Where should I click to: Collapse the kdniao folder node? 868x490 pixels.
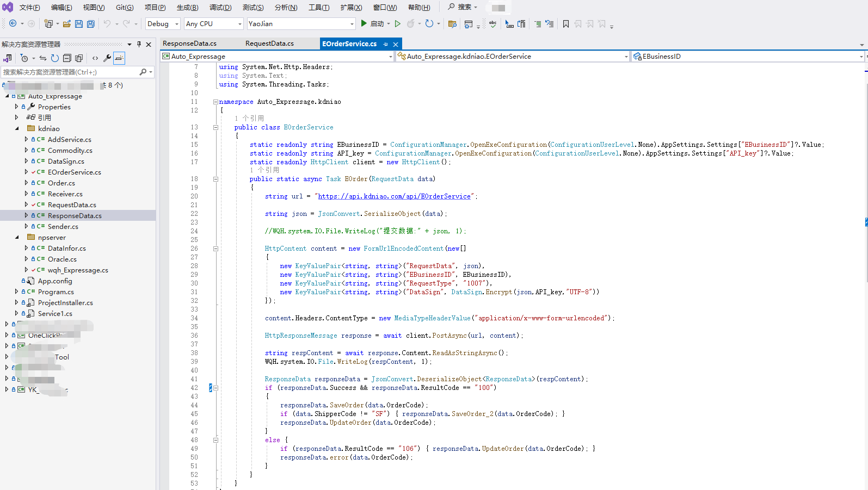tap(17, 129)
